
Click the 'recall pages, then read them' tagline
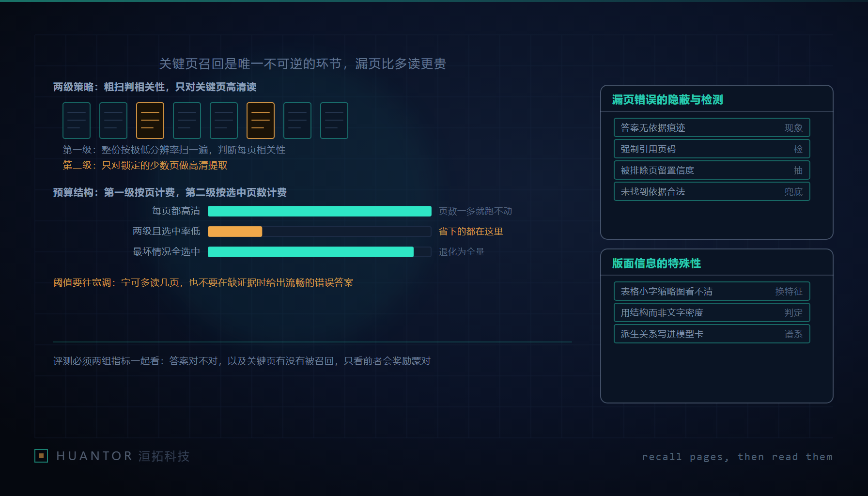tap(737, 457)
